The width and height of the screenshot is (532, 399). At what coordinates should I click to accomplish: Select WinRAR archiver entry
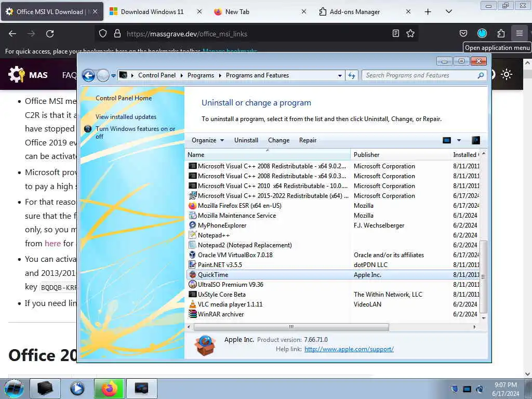coord(333,314)
